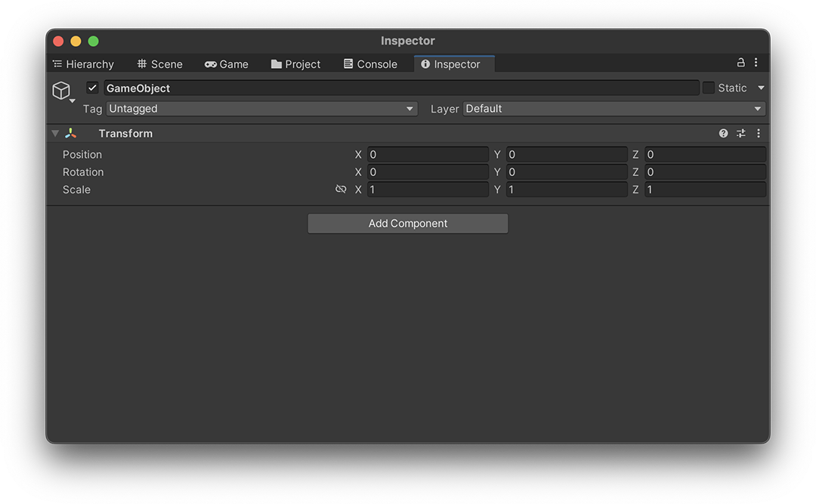816x504 pixels.
Task: Click the Transform axes icon
Action: click(71, 134)
